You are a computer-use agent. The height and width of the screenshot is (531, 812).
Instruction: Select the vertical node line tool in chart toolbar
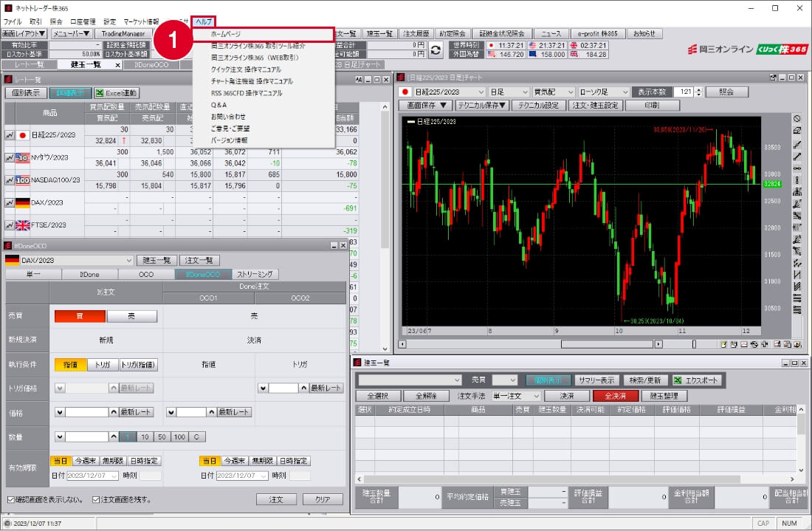click(x=797, y=179)
